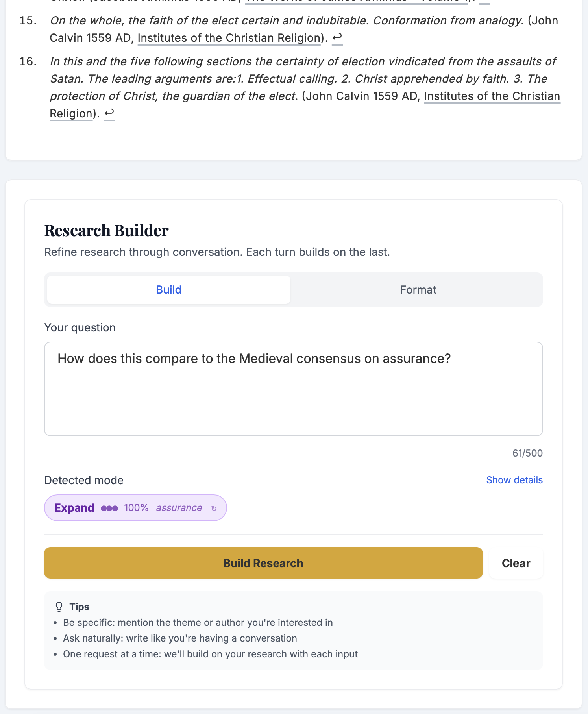Select the Build tab
Screen dimensions: 588x714
[x=168, y=290]
